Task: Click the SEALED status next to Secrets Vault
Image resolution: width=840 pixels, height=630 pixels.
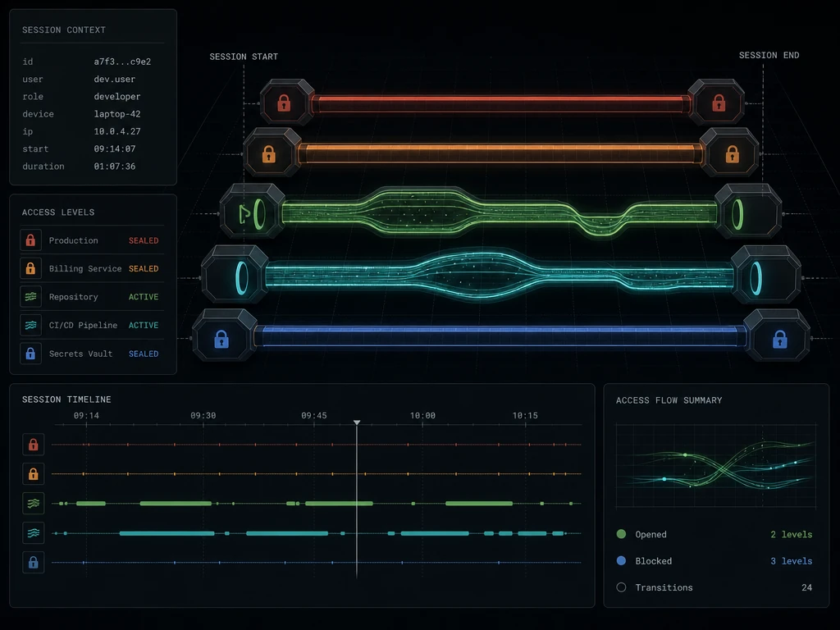Action: 144,354
